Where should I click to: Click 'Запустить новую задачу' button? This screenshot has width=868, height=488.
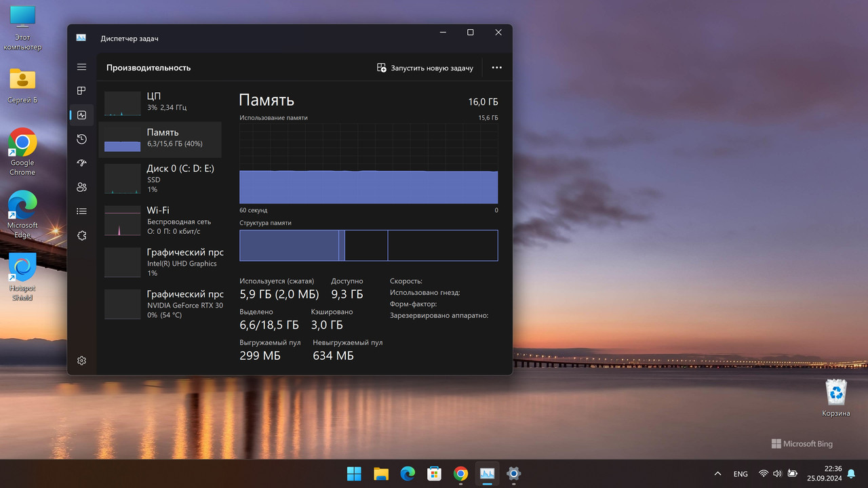click(x=425, y=68)
